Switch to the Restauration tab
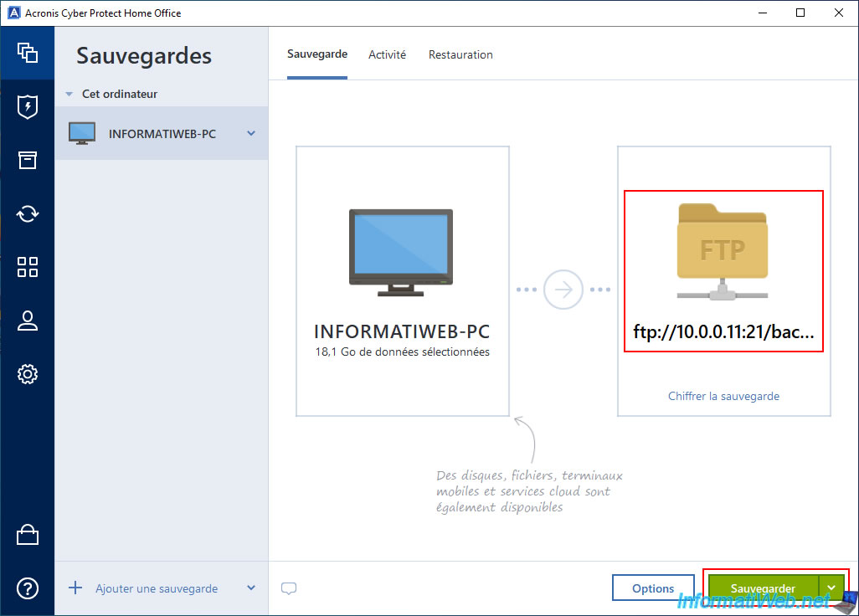Image resolution: width=859 pixels, height=616 pixels. 460,54
